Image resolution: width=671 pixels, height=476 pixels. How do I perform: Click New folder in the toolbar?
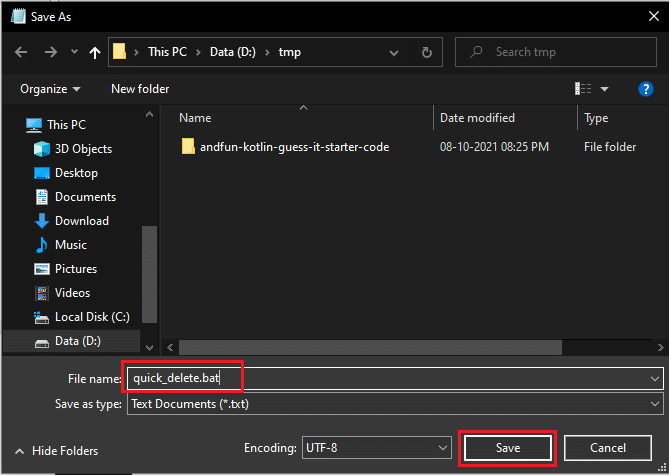(x=140, y=89)
